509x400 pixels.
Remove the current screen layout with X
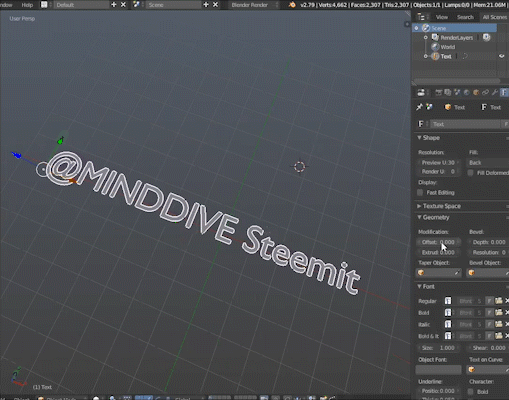123,5
